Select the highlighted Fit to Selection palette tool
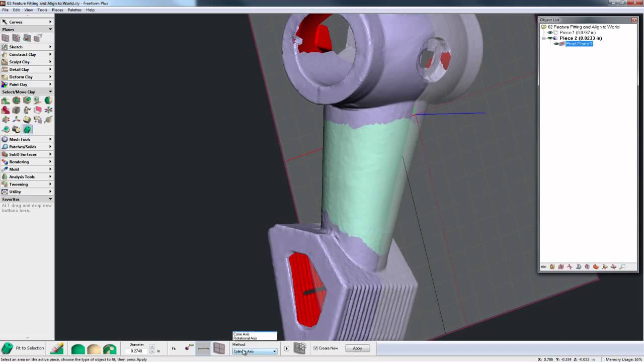The height and width of the screenshot is (362, 644). tap(27, 130)
